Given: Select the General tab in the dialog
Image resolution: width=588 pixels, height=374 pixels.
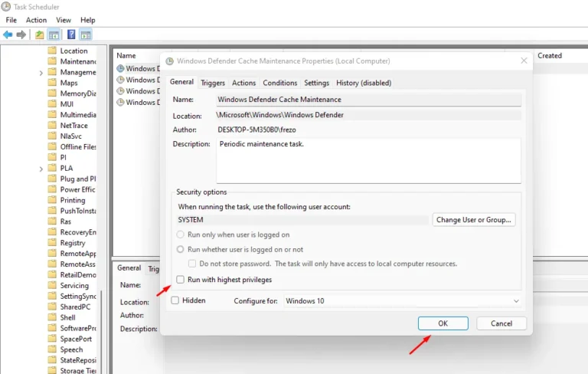Looking at the screenshot, I should [181, 82].
